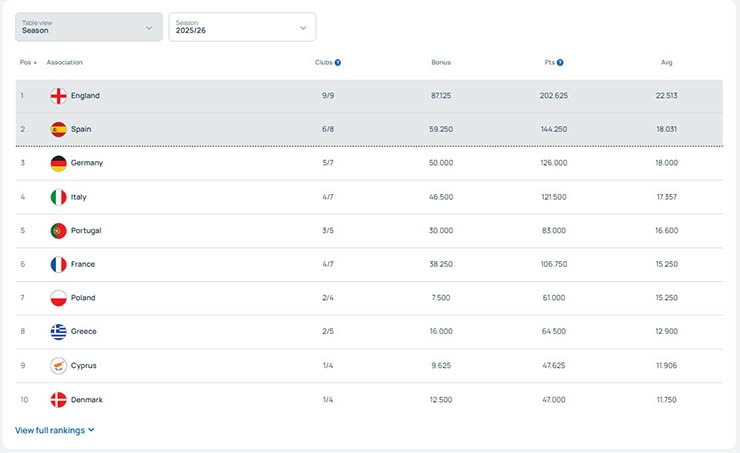Click the Cyprus flag icon
The height and width of the screenshot is (453, 740).
click(59, 366)
